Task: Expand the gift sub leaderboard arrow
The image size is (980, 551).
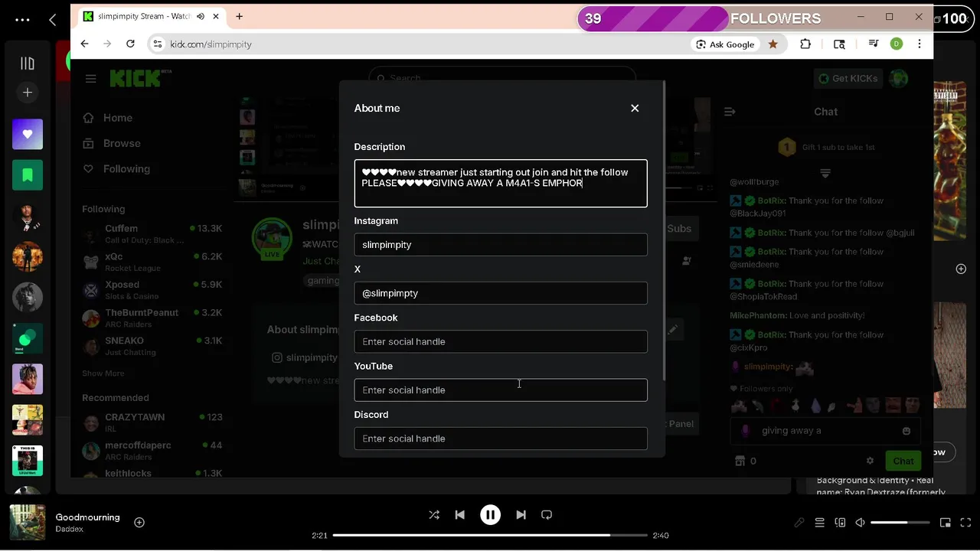Action: pyautogui.click(x=825, y=174)
